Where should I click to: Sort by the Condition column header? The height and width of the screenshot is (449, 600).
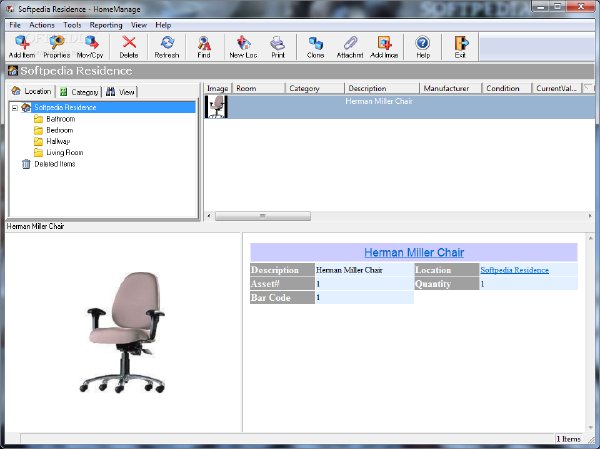507,88
